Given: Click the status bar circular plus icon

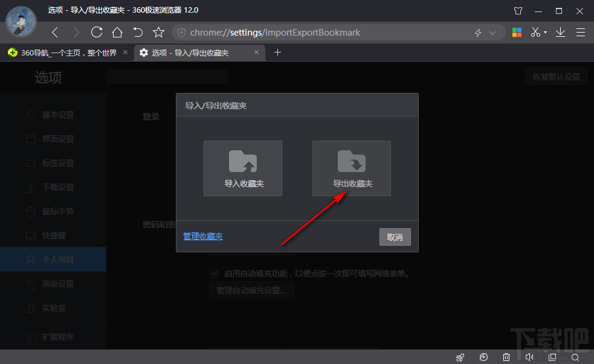Looking at the screenshot, I should coord(484,357).
